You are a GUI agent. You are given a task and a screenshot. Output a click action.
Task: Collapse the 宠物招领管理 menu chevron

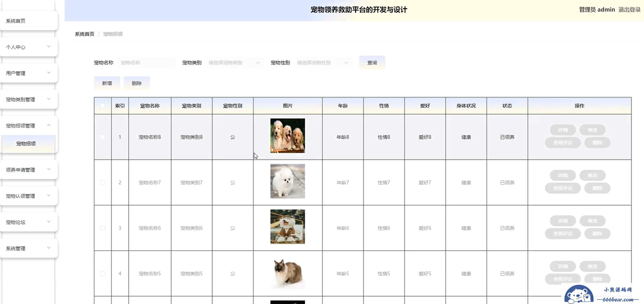click(x=49, y=125)
